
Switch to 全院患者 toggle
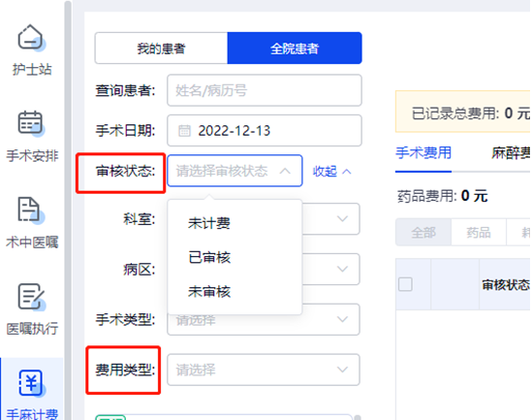point(295,48)
